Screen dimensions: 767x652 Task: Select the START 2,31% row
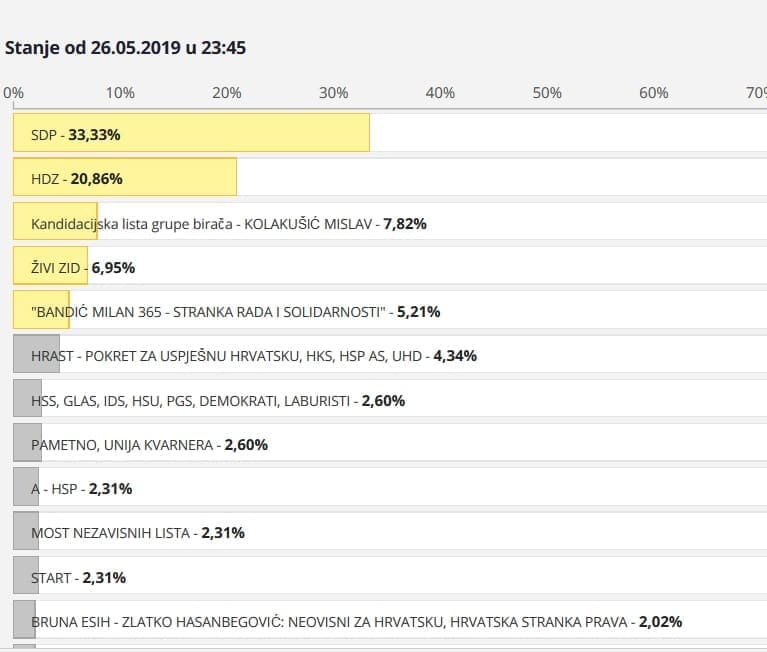pos(79,578)
